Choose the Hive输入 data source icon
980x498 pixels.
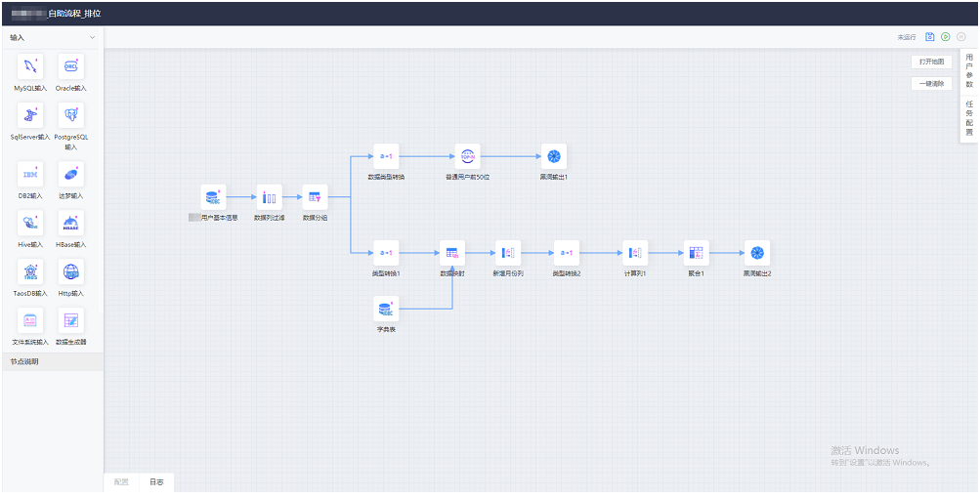point(29,224)
